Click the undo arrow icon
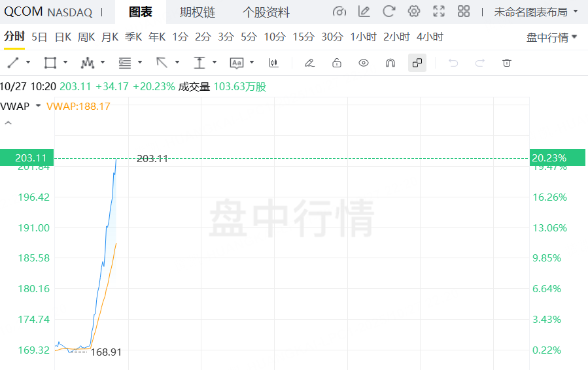The height and width of the screenshot is (370, 588). [453, 63]
